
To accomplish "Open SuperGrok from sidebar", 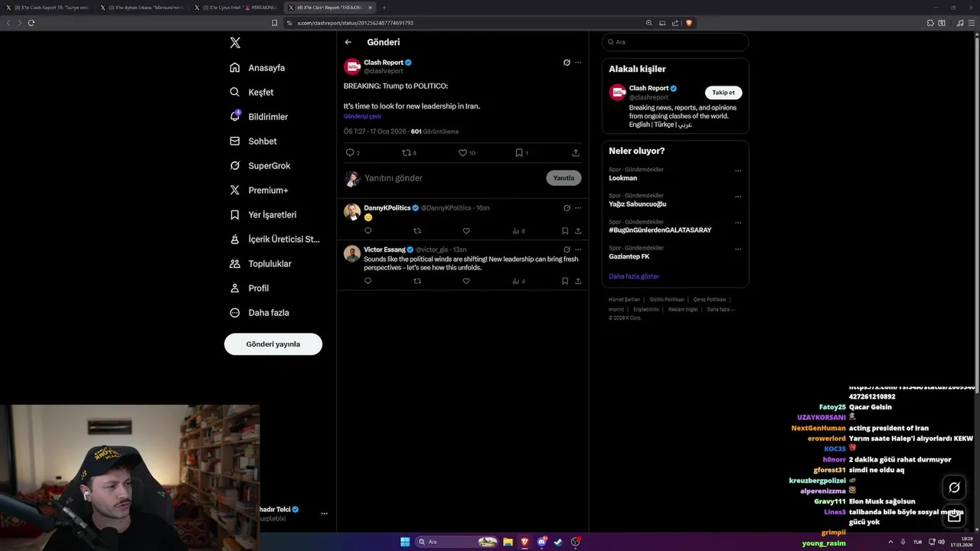I will (260, 165).
